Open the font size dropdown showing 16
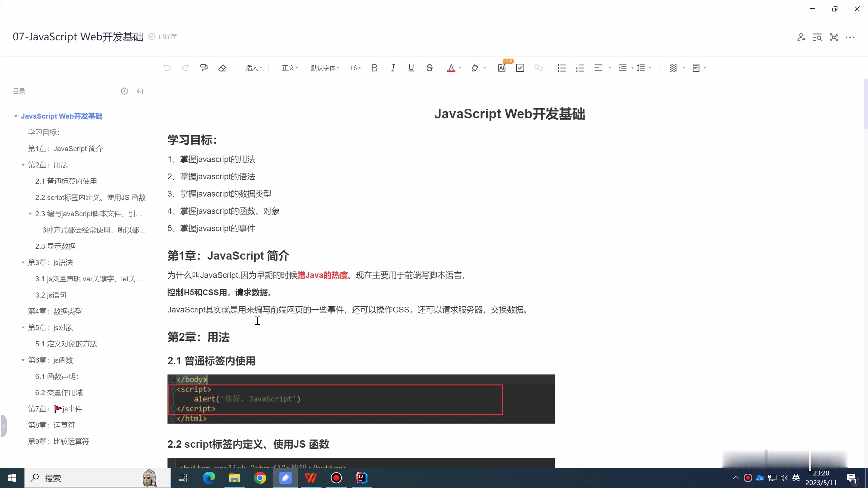 (x=355, y=68)
